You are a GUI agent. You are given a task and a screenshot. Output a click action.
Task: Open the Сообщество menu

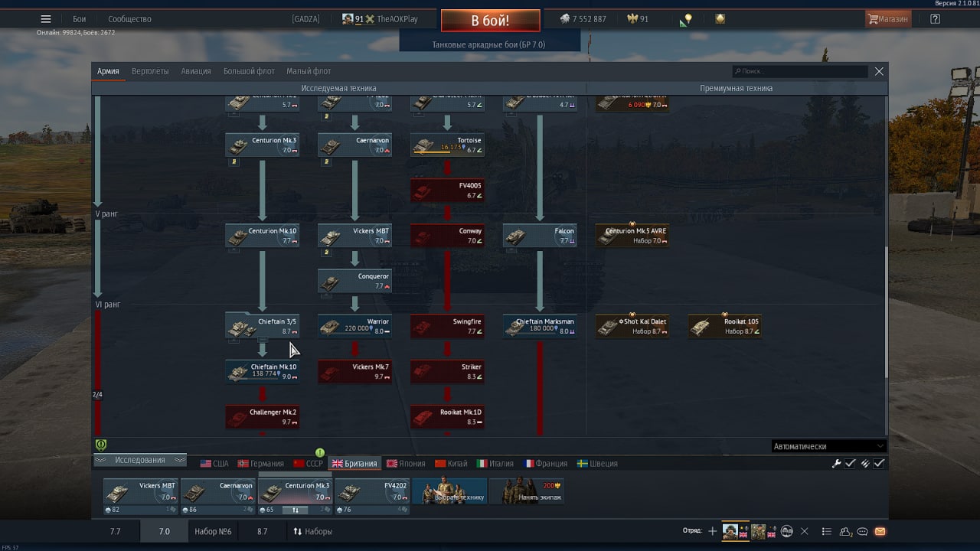(x=129, y=19)
